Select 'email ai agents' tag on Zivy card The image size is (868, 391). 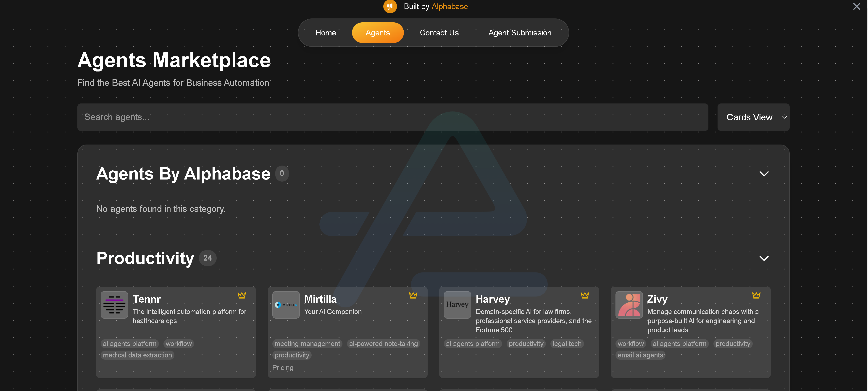click(x=640, y=355)
